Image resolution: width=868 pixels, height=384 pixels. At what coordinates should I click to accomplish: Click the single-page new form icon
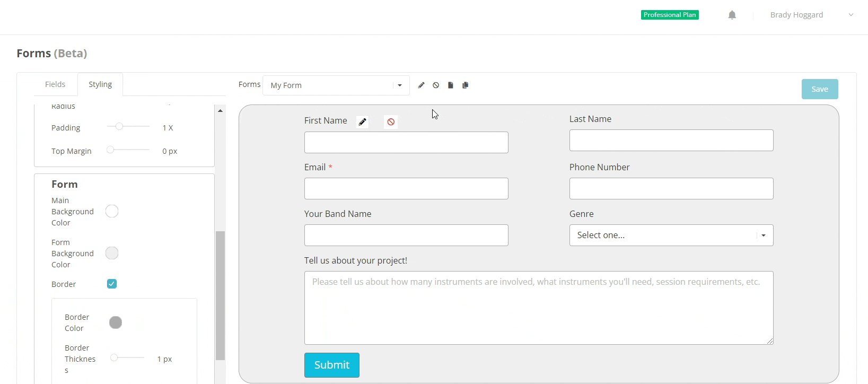[451, 85]
